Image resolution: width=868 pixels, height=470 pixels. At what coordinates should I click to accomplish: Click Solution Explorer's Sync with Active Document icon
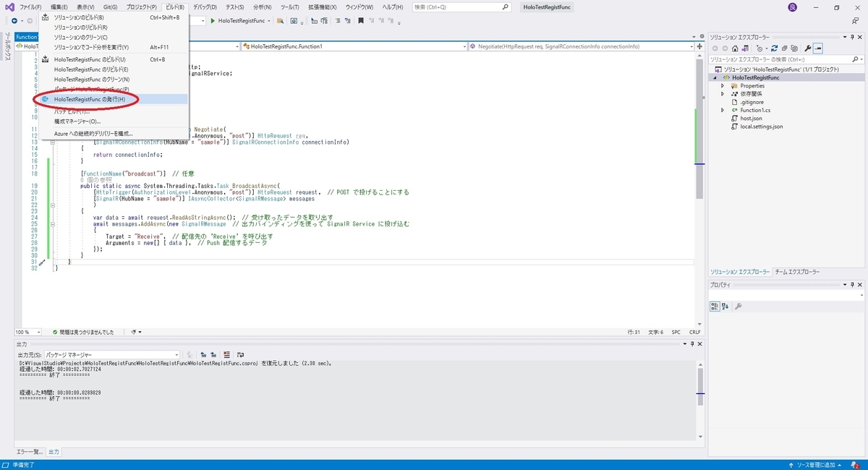click(x=745, y=48)
